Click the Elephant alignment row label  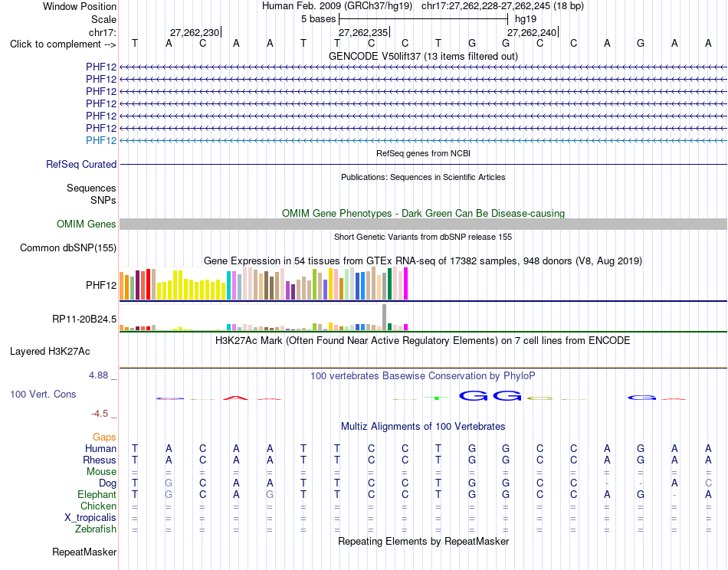(97, 494)
